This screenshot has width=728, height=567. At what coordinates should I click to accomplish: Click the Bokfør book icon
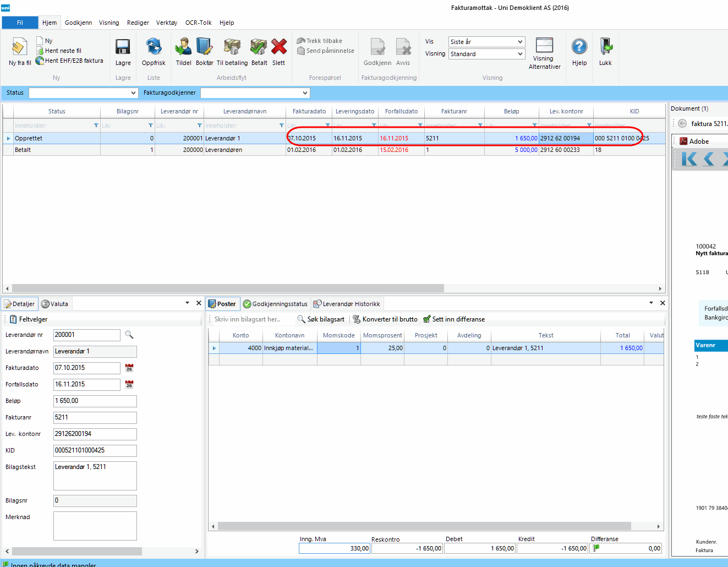[204, 47]
